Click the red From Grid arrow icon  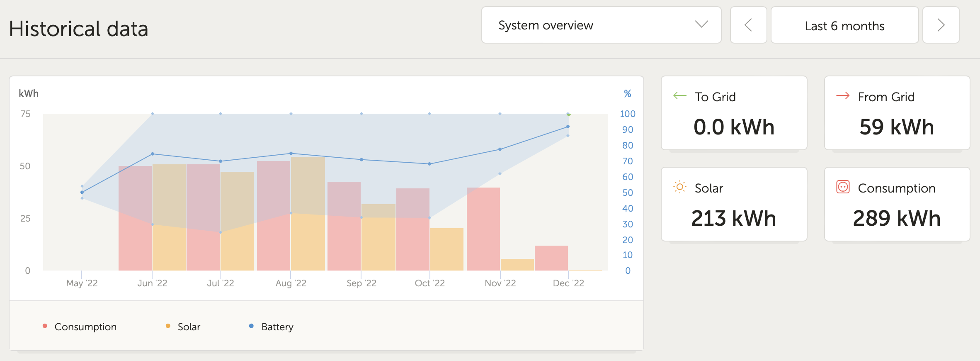843,96
